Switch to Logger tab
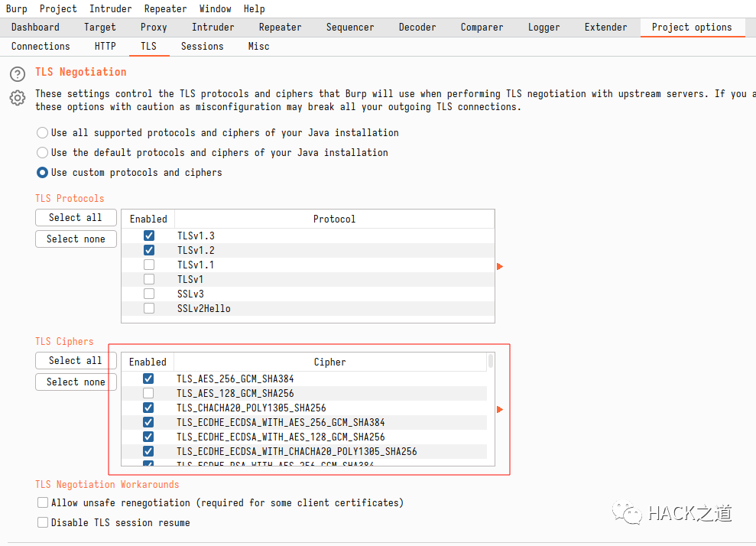Viewport: 756px width, 546px height. coord(543,27)
